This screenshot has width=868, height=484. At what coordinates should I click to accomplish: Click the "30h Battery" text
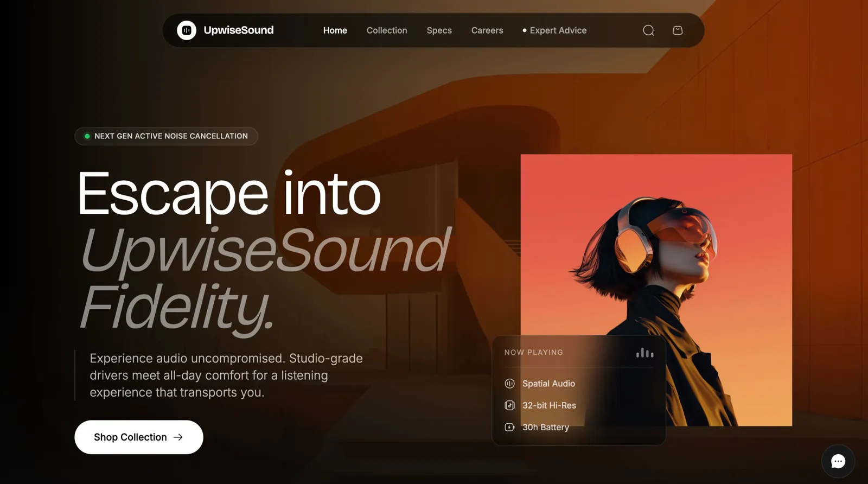point(546,428)
